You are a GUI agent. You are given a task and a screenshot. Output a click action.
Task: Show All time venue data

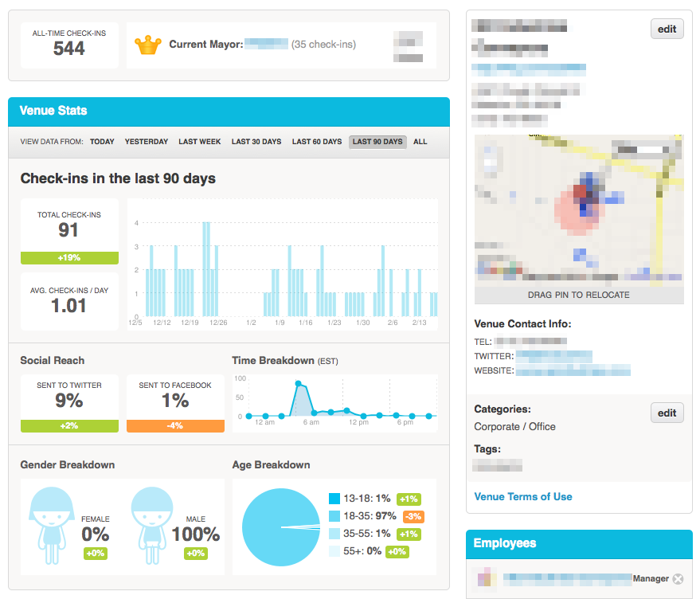tap(420, 142)
